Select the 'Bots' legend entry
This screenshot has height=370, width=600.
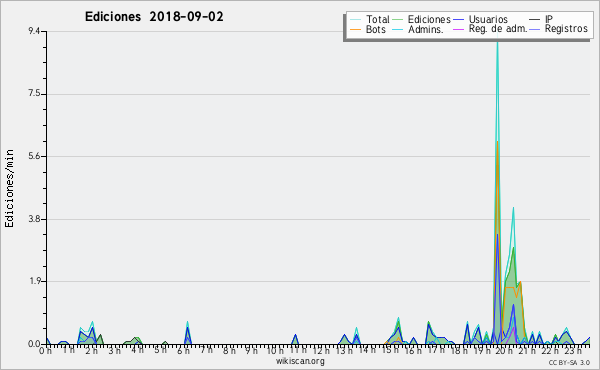[368, 29]
